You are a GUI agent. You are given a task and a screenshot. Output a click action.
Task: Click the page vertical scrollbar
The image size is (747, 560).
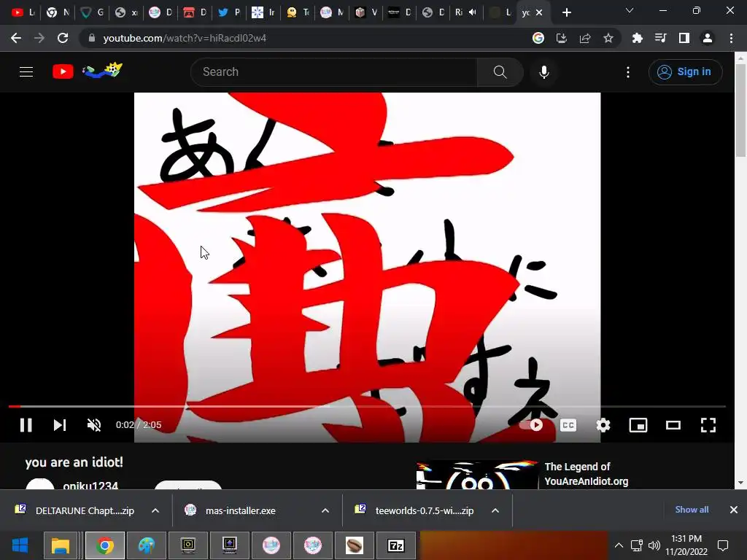tap(740, 110)
